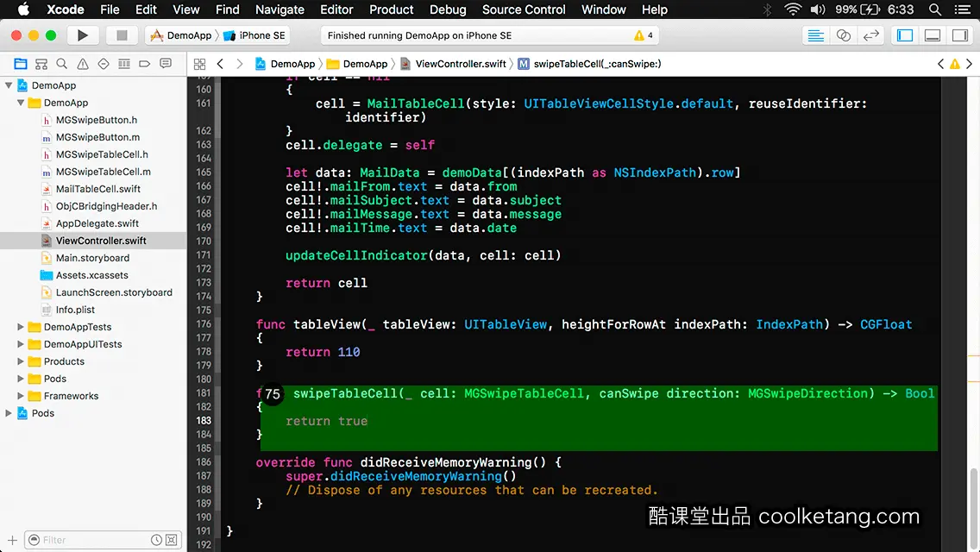Image resolution: width=980 pixels, height=552 pixels.
Task: Jump to next issue in editor
Action: pyautogui.click(x=970, y=64)
